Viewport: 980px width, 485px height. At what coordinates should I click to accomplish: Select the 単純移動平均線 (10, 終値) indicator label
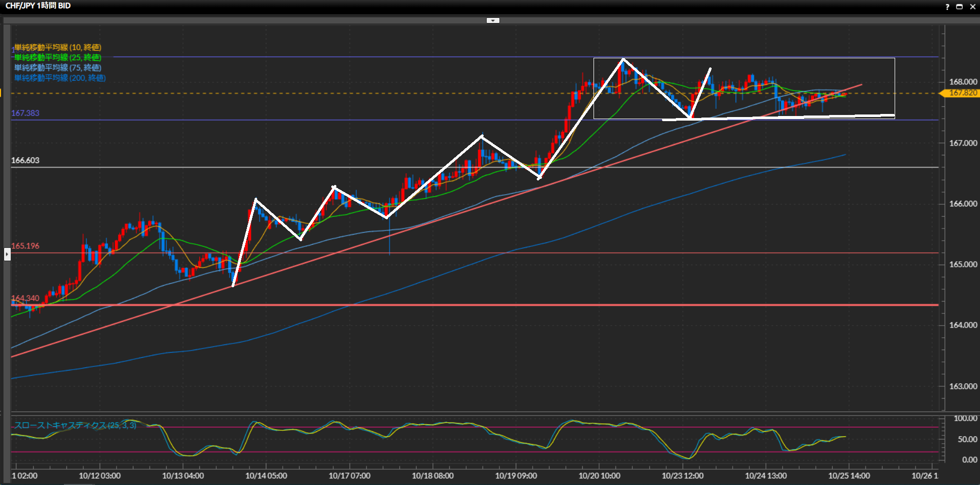coord(58,48)
